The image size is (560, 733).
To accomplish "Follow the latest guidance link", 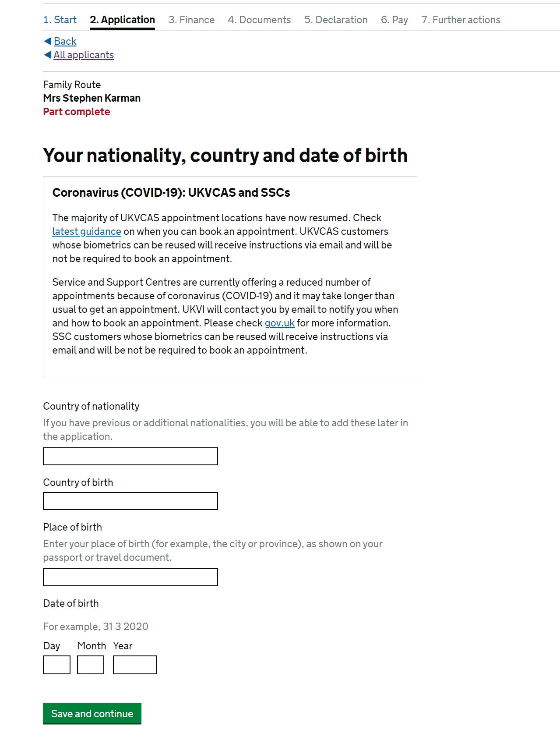I will [87, 231].
